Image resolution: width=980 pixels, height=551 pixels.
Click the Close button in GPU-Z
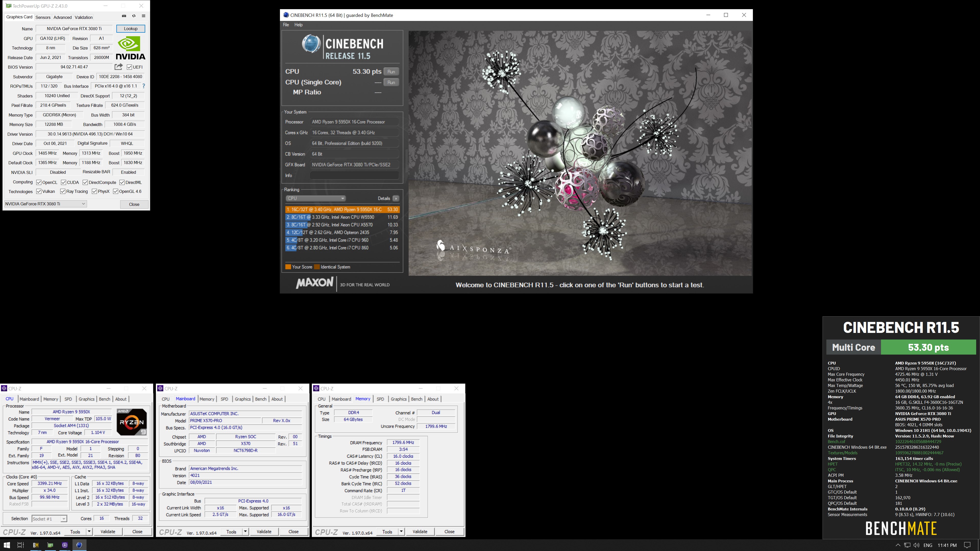coord(134,204)
